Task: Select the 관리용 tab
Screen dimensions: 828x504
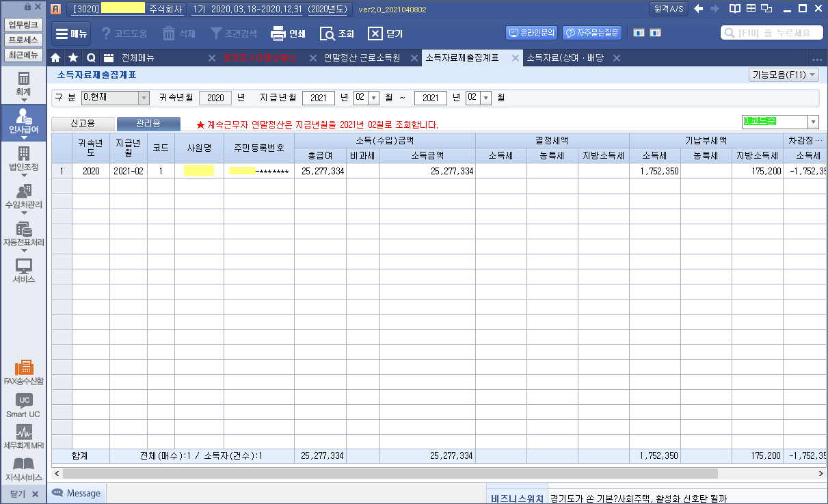Action: [x=148, y=124]
